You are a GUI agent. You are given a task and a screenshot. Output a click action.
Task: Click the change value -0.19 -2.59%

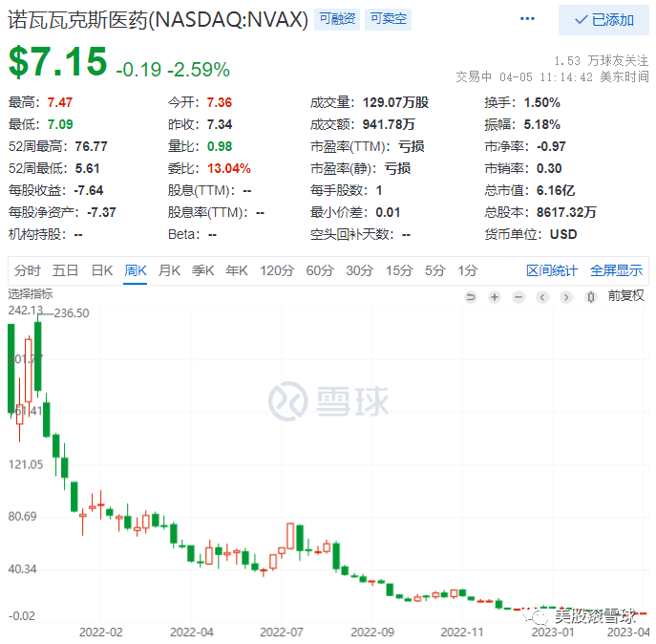[x=173, y=70]
